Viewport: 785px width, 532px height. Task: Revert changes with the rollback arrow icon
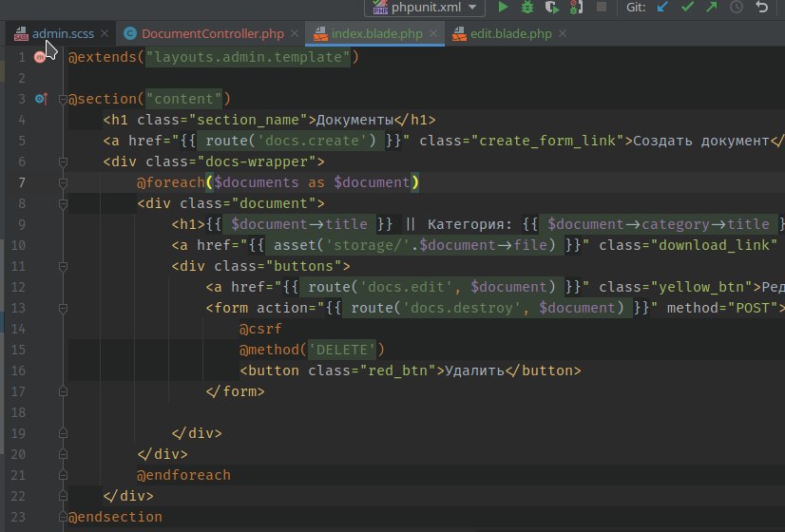pyautogui.click(x=762, y=8)
